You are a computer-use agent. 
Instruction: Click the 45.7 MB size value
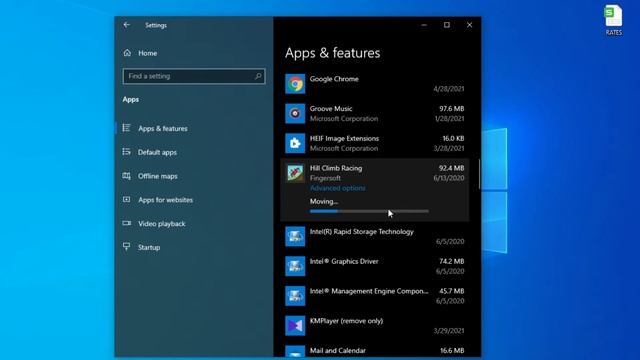452,291
